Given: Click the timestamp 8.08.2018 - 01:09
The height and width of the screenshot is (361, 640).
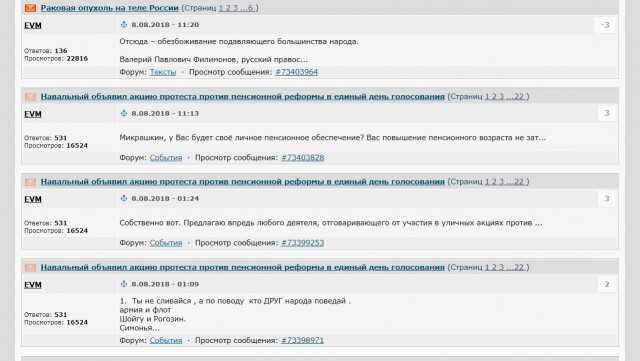Looking at the screenshot, I should point(165,284).
